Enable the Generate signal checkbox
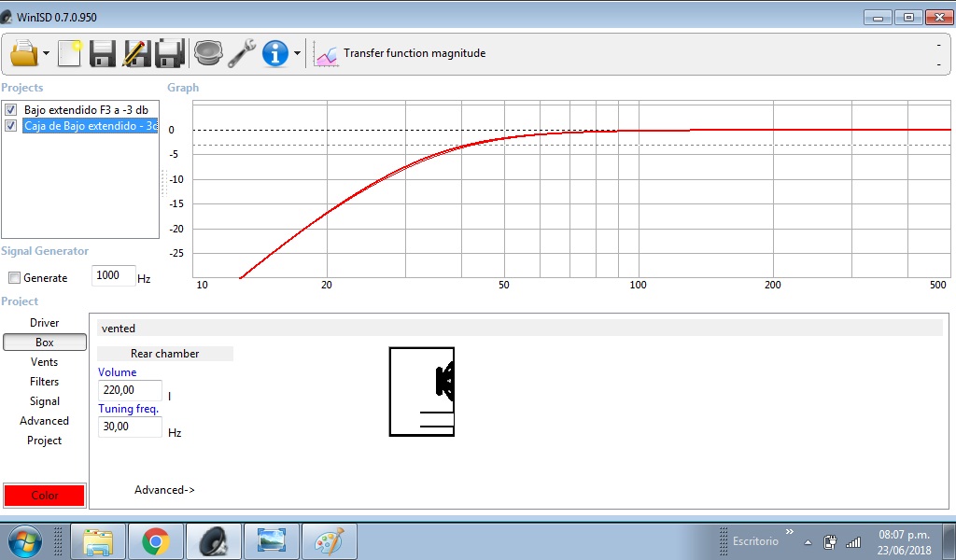The image size is (956, 560). coord(14,278)
